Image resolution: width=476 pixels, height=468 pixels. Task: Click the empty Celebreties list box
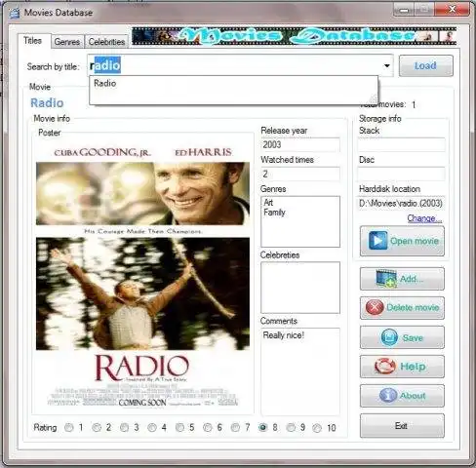point(300,288)
